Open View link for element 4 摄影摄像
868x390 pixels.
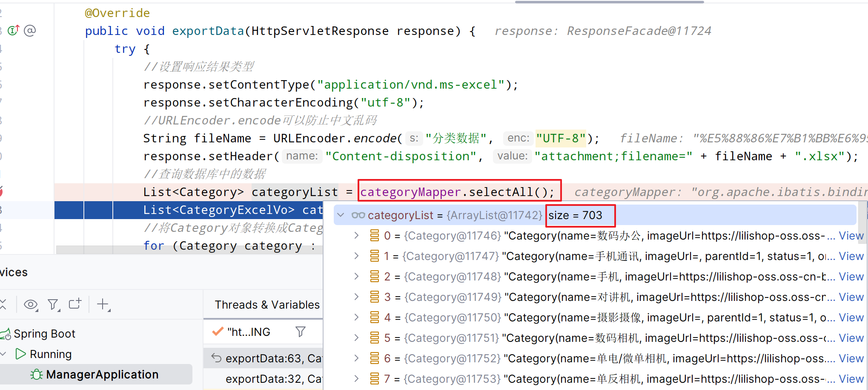(x=851, y=318)
